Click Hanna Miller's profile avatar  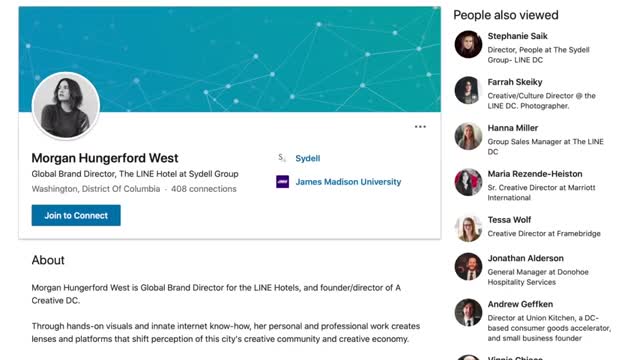point(468,136)
